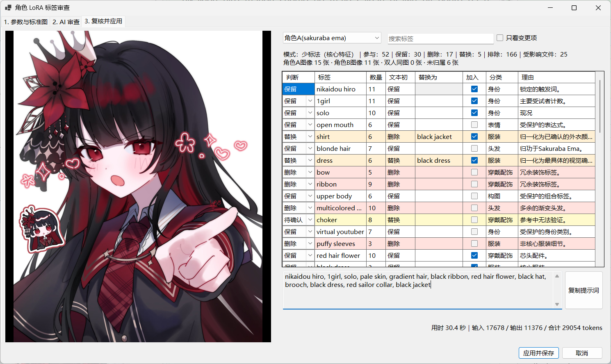Click prompt box scroll down arrow
Screen dimensions: 611x364
pyautogui.click(x=557, y=304)
